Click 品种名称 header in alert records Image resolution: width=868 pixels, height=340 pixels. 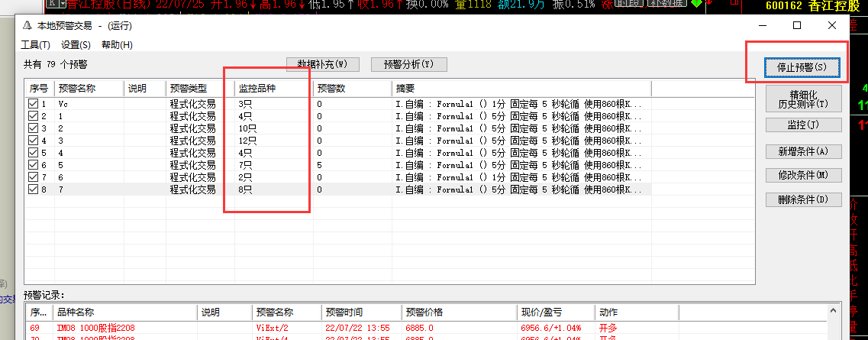coord(126,312)
